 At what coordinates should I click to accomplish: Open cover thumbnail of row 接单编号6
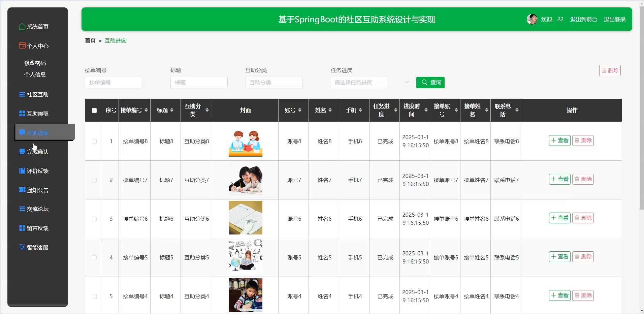(246, 218)
